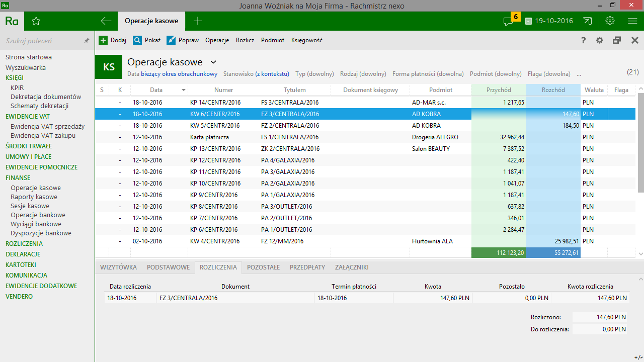The image size is (644, 362).
Task: Open Strona startowa in sidebar
Action: tap(29, 57)
